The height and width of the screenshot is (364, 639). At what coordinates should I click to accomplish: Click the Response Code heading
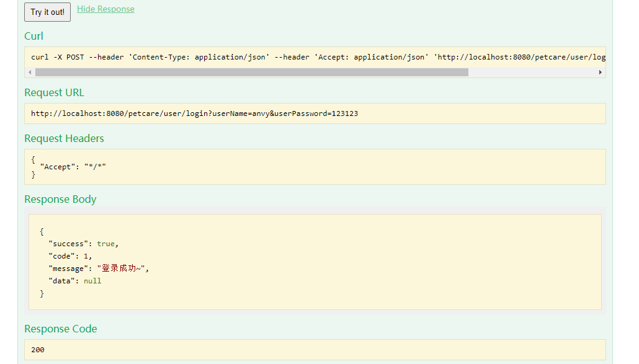61,329
